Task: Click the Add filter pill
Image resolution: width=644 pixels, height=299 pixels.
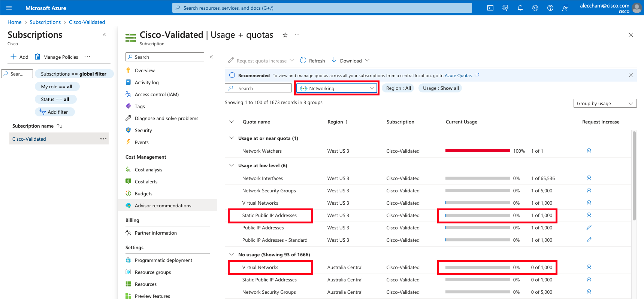Action: (55, 112)
